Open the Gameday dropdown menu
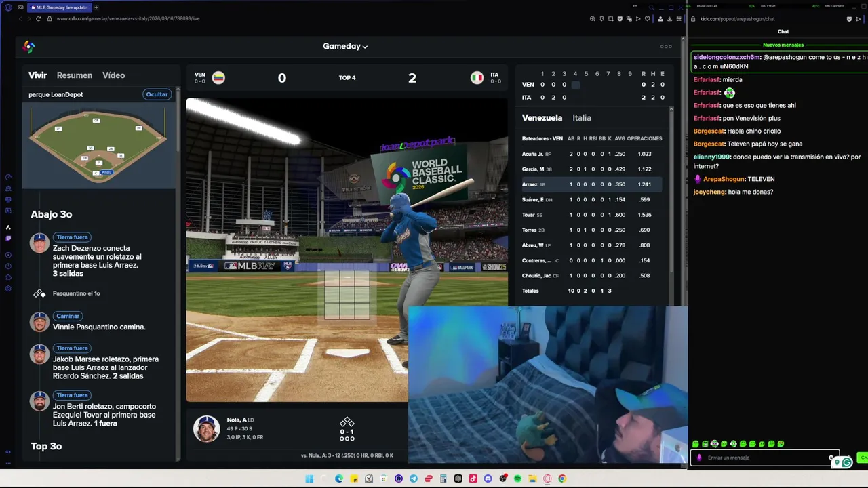The image size is (868, 488). coord(345,46)
